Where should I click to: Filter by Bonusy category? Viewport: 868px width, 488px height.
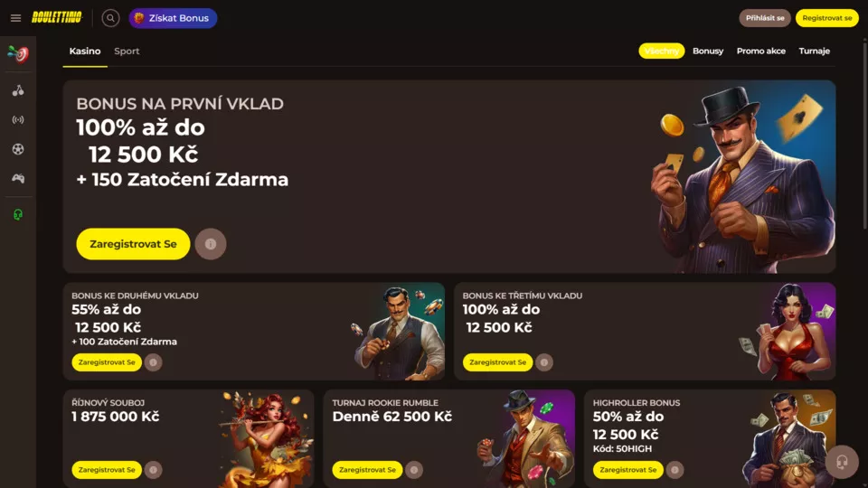708,51
